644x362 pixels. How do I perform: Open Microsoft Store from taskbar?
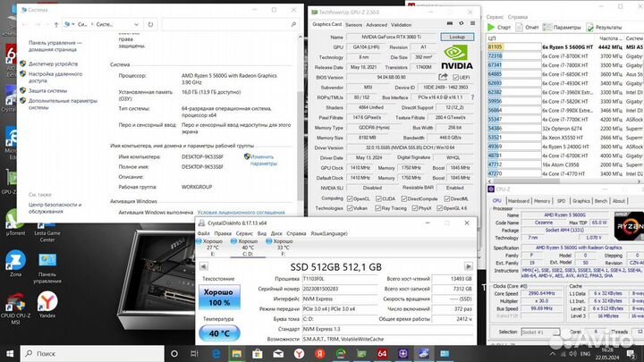[257, 353]
